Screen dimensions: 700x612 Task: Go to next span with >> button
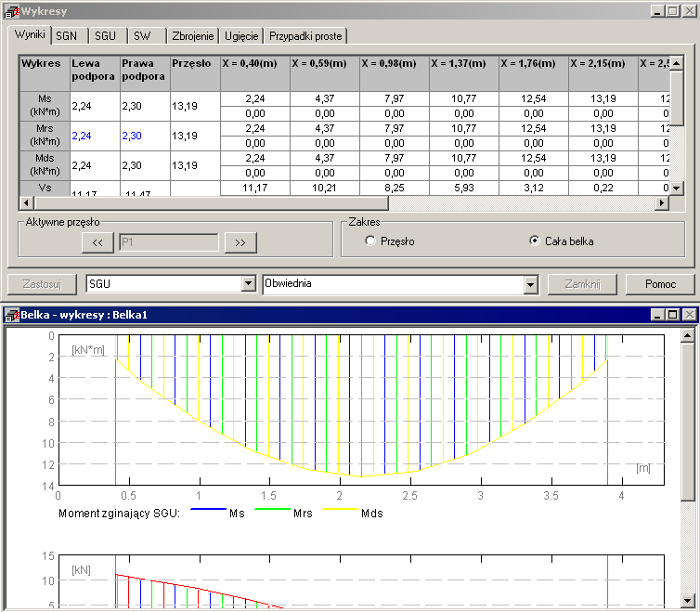tap(240, 242)
